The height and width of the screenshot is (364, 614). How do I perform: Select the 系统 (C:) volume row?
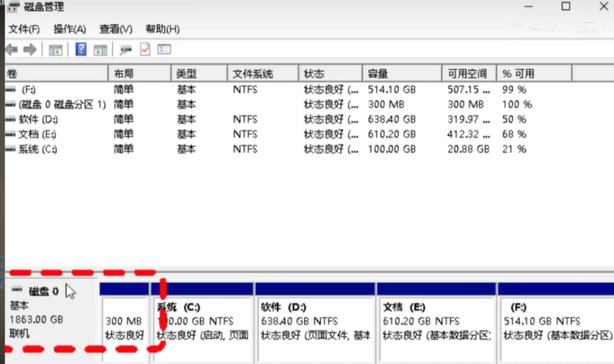[37, 149]
